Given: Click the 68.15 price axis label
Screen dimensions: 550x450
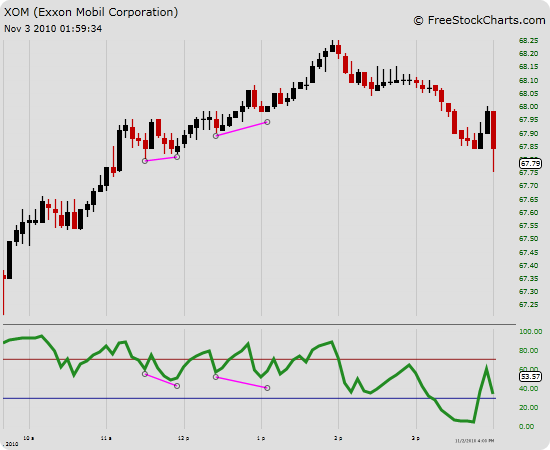Looking at the screenshot, I should (x=528, y=67).
